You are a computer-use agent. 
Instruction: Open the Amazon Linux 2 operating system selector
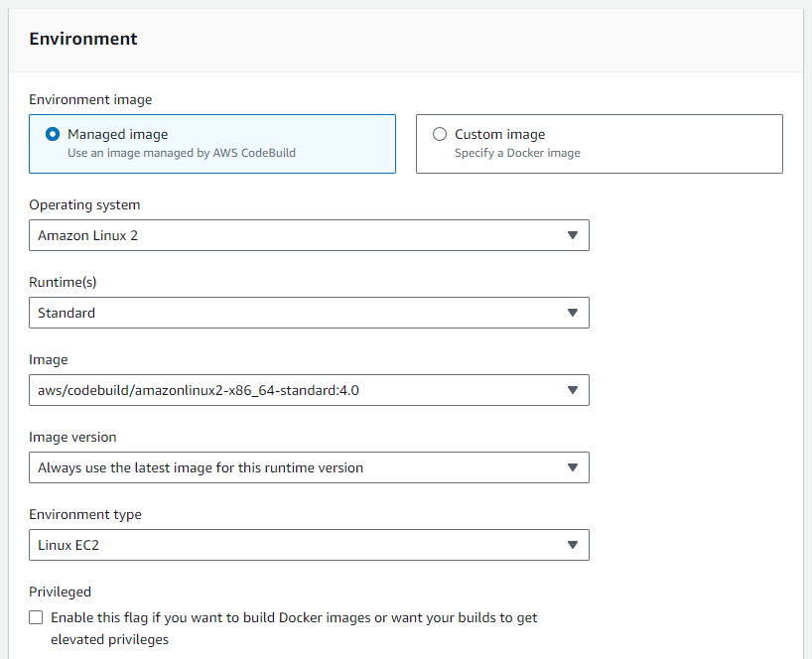(x=298, y=235)
